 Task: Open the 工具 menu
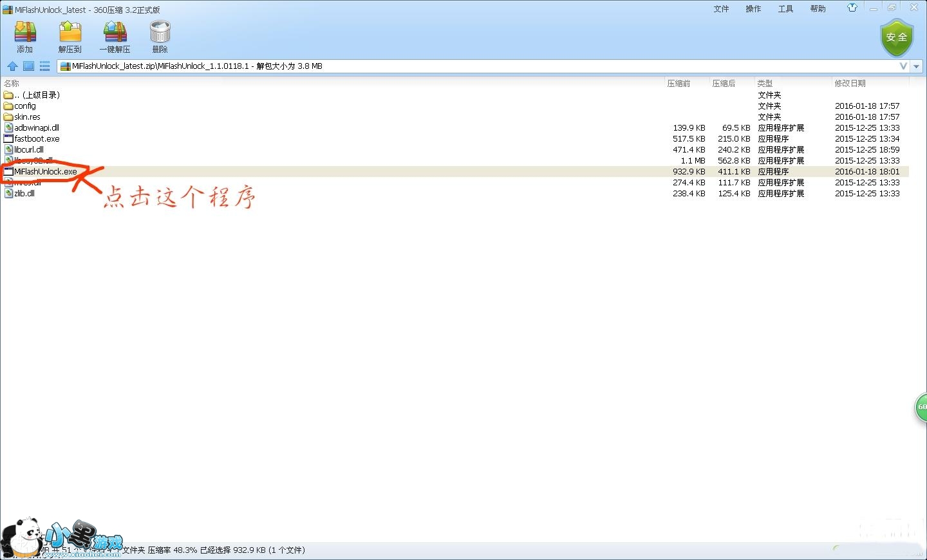(x=786, y=9)
